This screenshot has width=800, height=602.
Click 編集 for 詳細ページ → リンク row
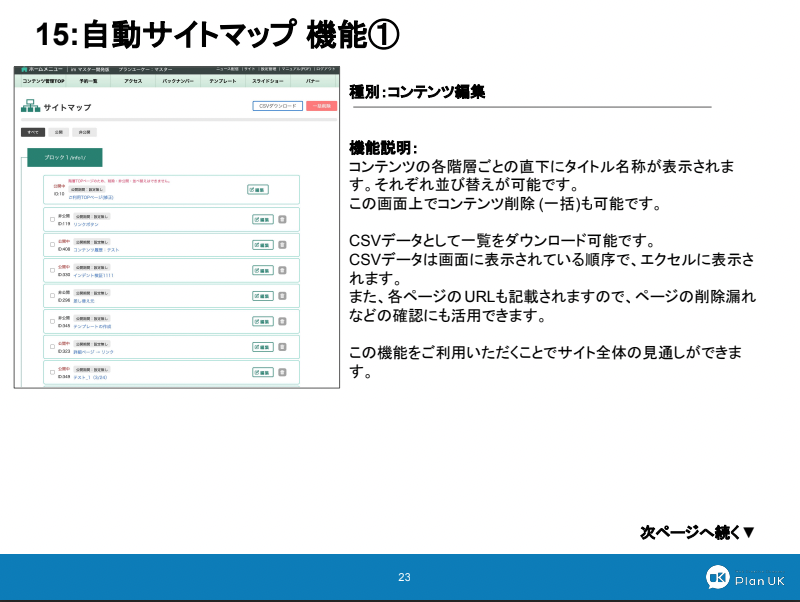pos(263,347)
